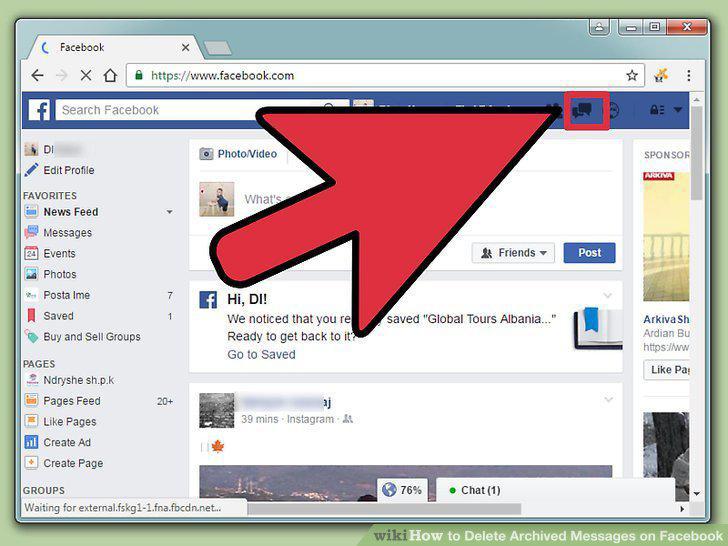The height and width of the screenshot is (546, 728).
Task: Open the post author's profile thumbnail
Action: coord(217,410)
